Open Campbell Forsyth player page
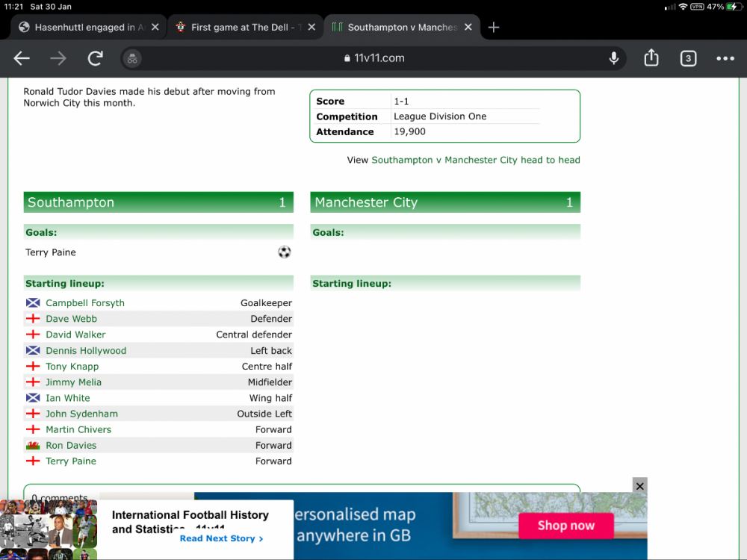Image resolution: width=747 pixels, height=560 pixels. (85, 303)
